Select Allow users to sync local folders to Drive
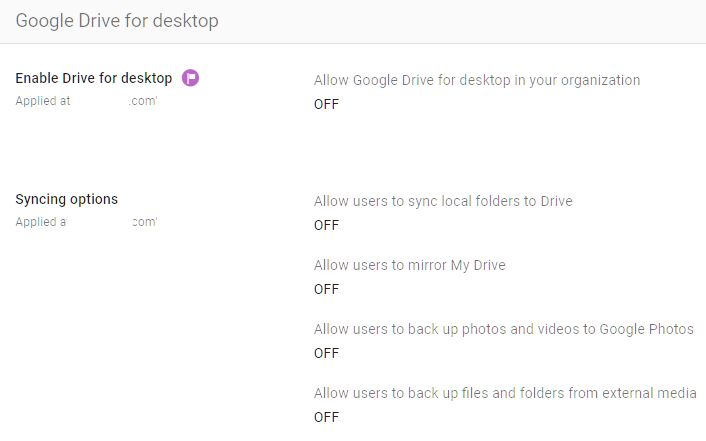 coord(443,201)
